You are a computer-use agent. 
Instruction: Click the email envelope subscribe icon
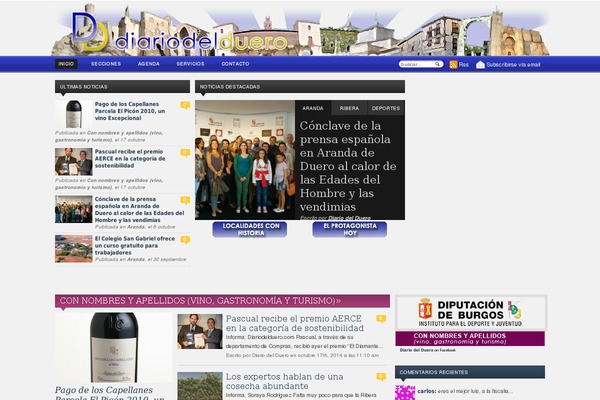(480, 65)
